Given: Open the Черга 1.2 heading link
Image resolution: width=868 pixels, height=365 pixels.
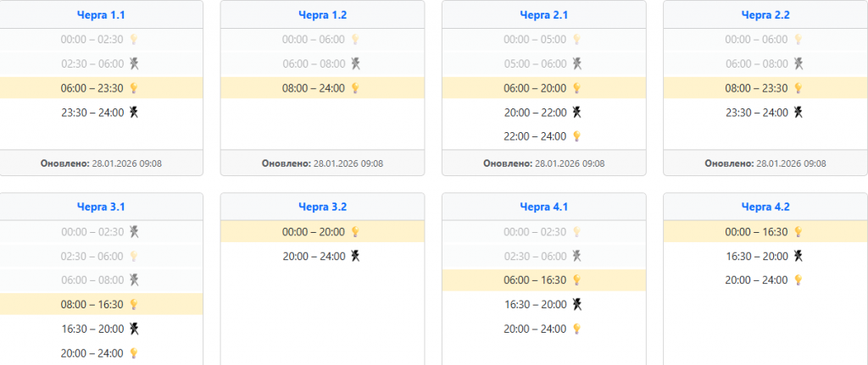Looking at the screenshot, I should point(322,14).
